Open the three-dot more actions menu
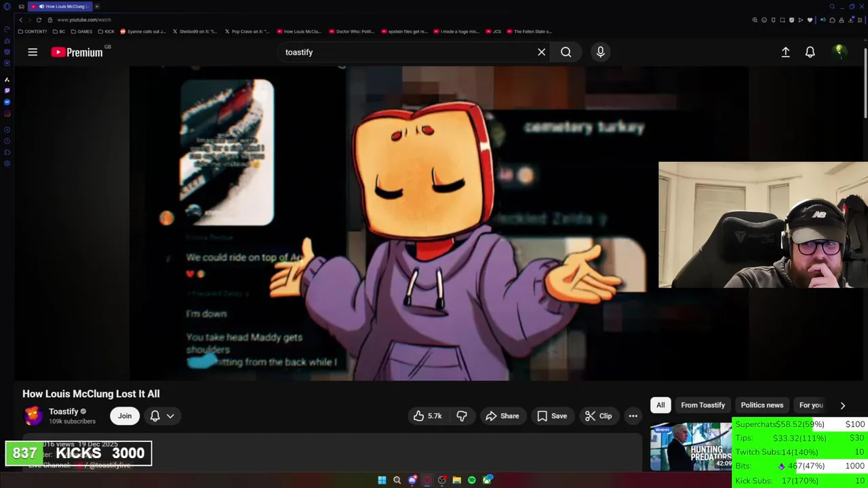The image size is (868, 488). tap(633, 416)
